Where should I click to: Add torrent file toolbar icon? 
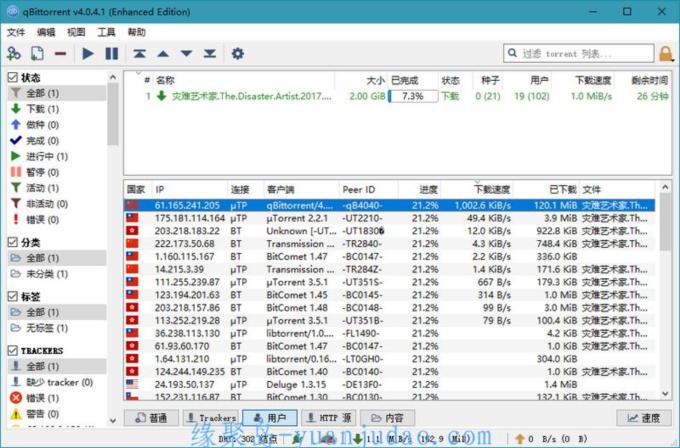pos(37,54)
